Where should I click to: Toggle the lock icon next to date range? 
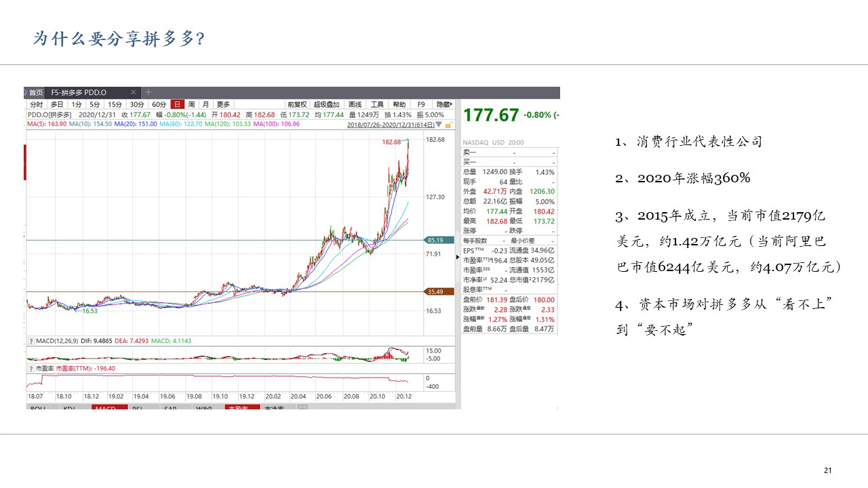click(448, 125)
